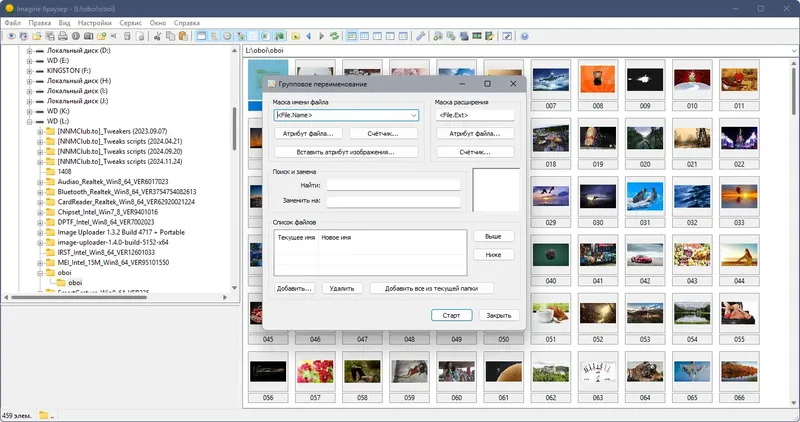Go forward with the blue right arrow
The height and width of the screenshot is (422, 800).
point(321,36)
